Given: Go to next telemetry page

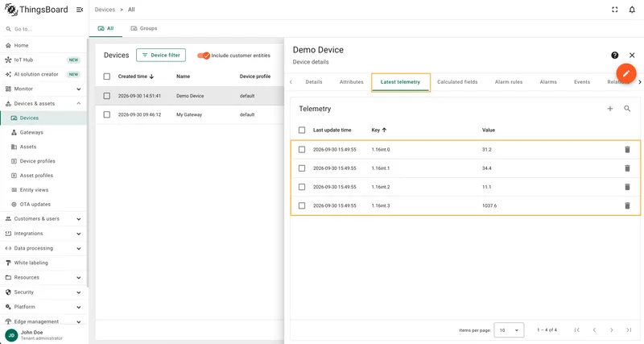Looking at the screenshot, I should click(612, 330).
